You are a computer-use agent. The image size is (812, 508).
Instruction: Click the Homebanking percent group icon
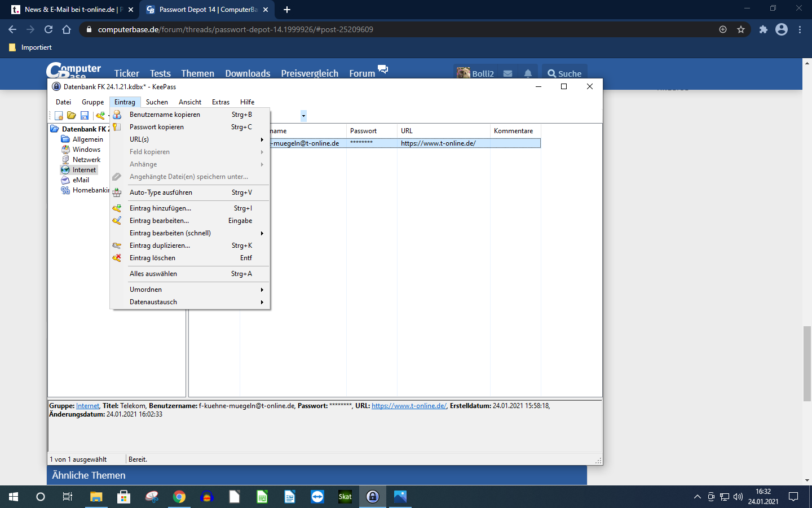pos(65,190)
